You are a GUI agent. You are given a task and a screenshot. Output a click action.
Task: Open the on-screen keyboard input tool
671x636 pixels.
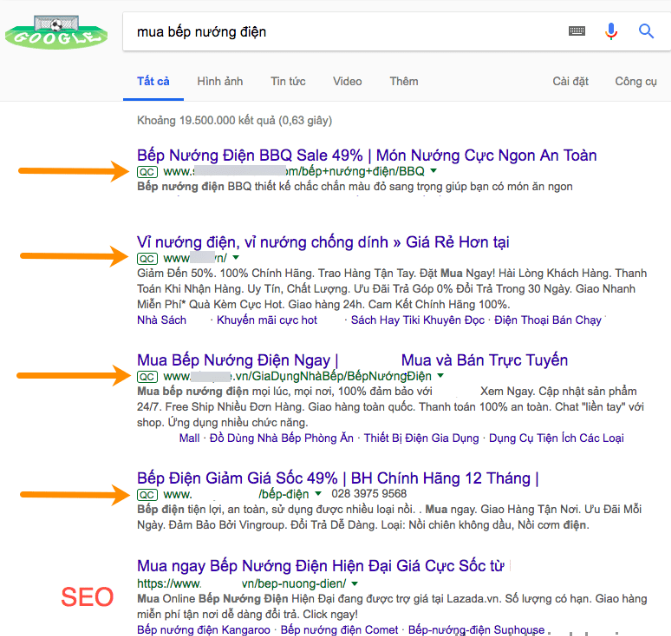coord(577,31)
